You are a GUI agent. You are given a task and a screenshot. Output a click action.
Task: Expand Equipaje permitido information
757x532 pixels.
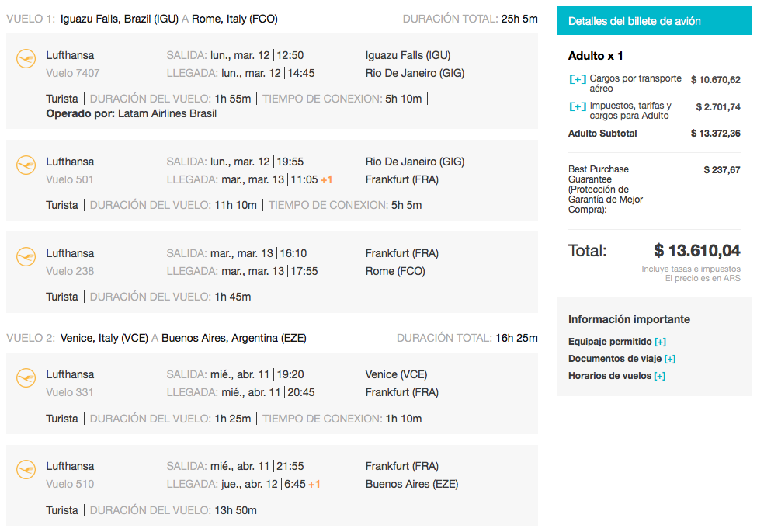tap(660, 342)
